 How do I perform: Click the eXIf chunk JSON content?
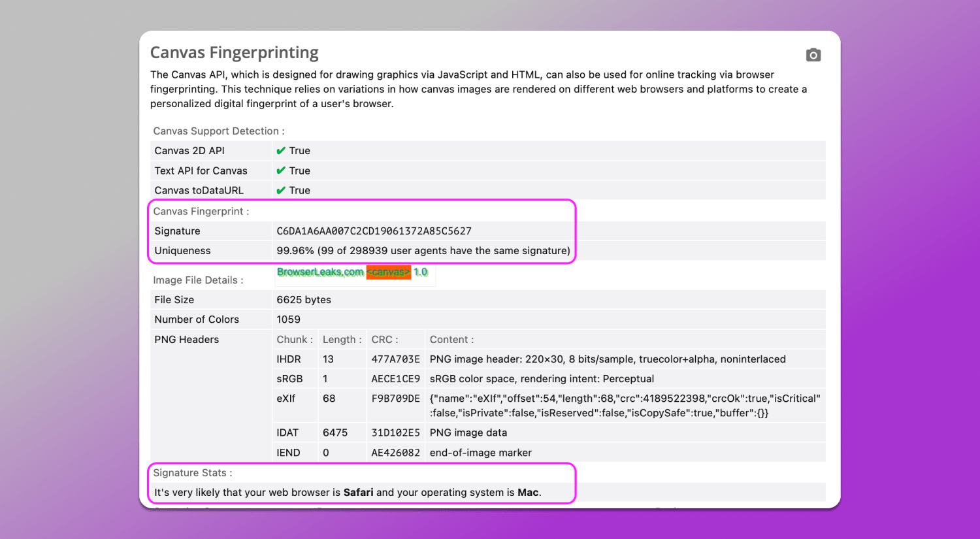click(625, 406)
